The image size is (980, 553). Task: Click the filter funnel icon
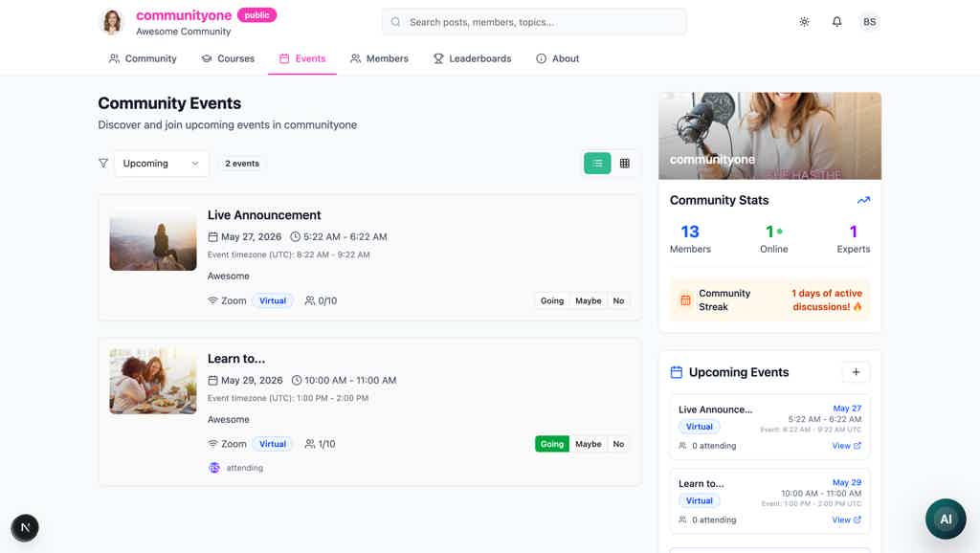tap(103, 163)
